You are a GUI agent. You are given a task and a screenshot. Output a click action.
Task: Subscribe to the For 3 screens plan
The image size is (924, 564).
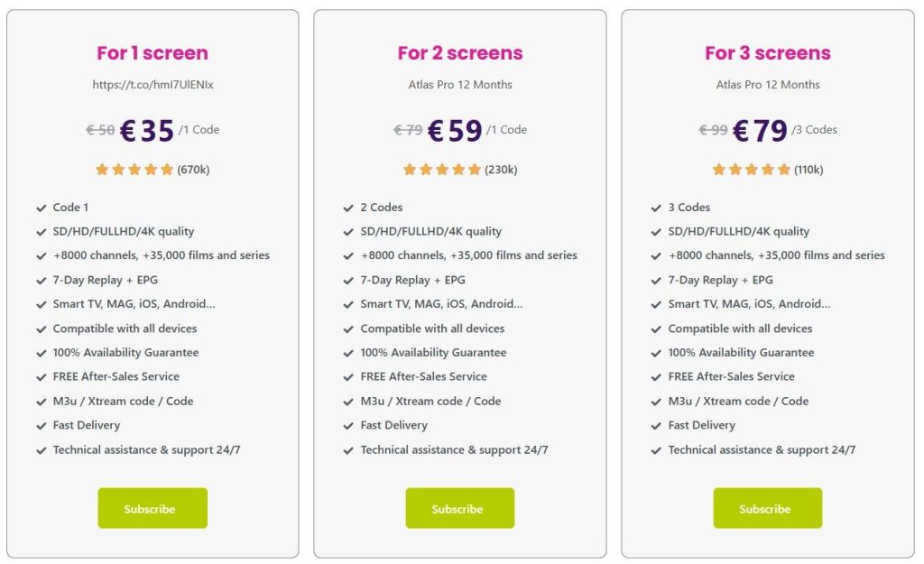point(767,508)
